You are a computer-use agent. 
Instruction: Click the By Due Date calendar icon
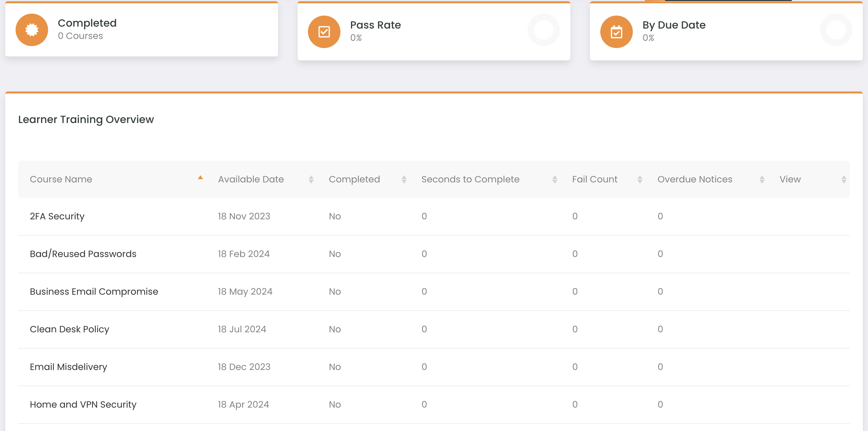coord(616,32)
